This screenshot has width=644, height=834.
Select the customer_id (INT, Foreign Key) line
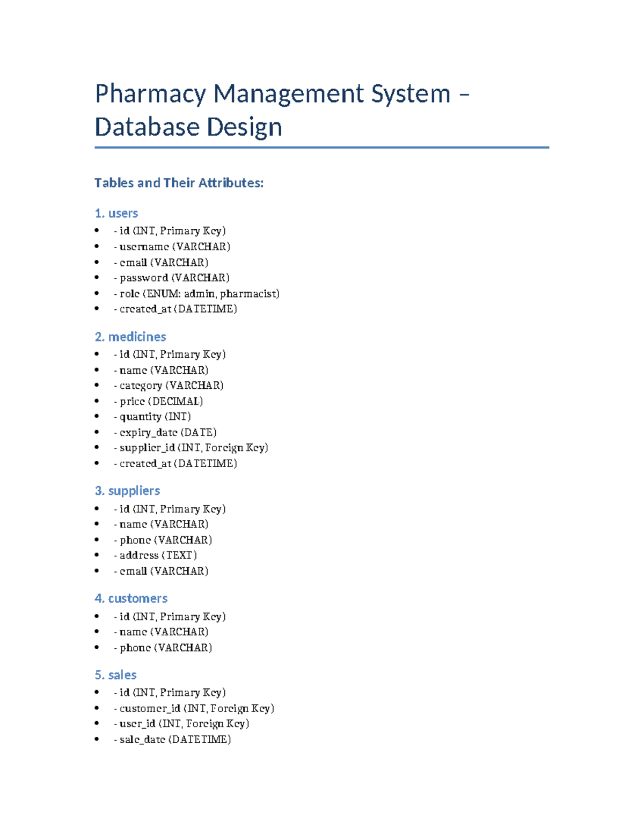(x=193, y=708)
